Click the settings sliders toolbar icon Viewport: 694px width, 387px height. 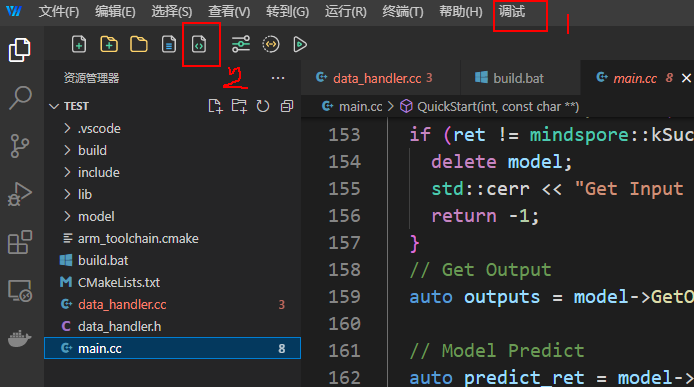coord(241,44)
